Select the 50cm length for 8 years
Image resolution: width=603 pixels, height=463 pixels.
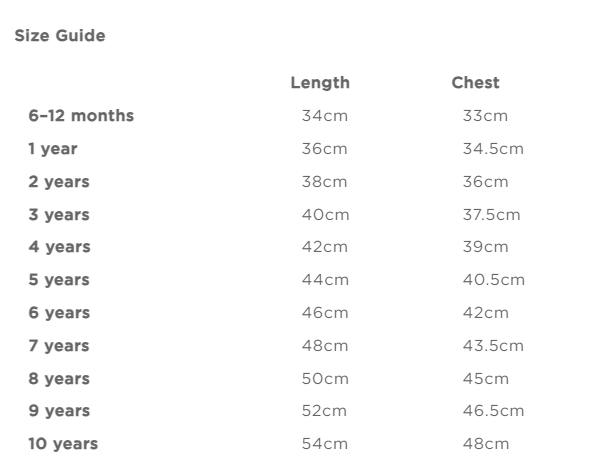coord(325,379)
